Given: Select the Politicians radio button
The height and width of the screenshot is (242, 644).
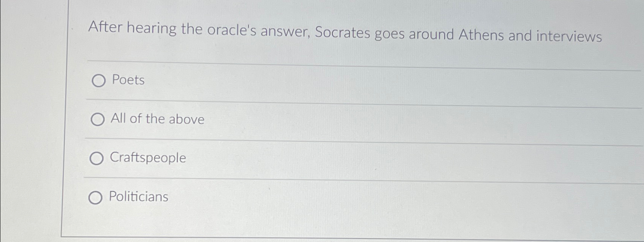Looking at the screenshot, I should tap(96, 198).
